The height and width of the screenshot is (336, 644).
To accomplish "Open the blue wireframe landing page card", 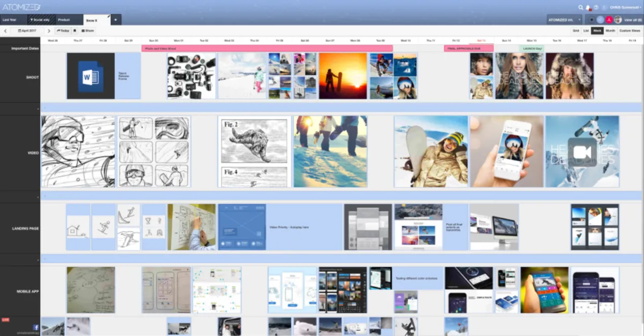I will click(x=241, y=227).
